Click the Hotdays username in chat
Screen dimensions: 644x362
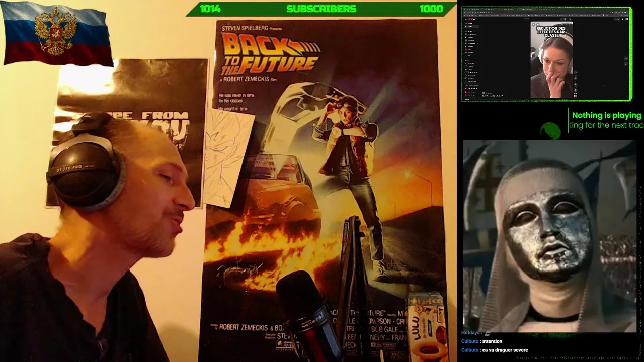coord(471,333)
